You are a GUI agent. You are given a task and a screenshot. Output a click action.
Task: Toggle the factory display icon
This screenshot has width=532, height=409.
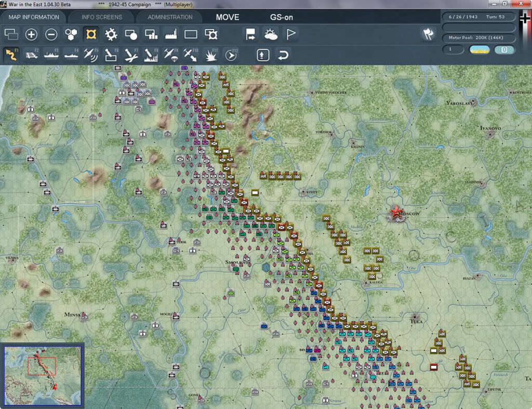(170, 34)
